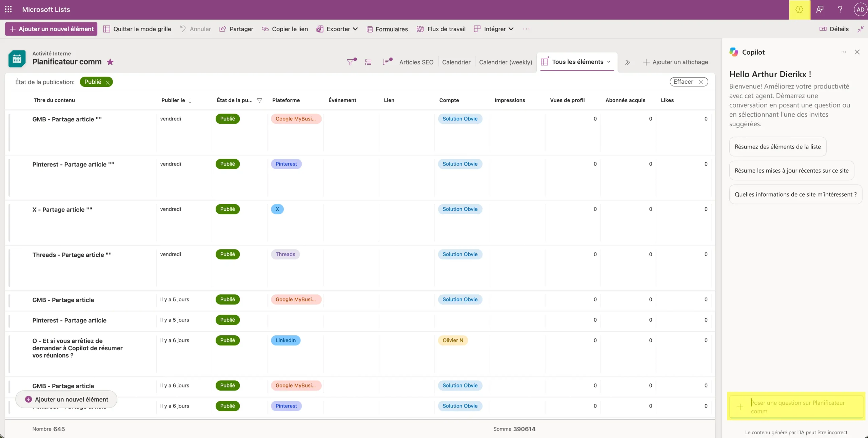Click Somme 390614 in the footer
This screenshot has height=438, width=868.
514,429
